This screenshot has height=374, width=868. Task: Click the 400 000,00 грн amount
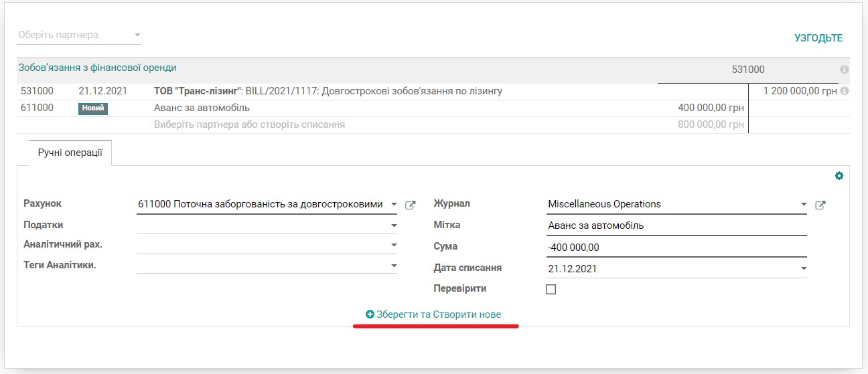711,108
